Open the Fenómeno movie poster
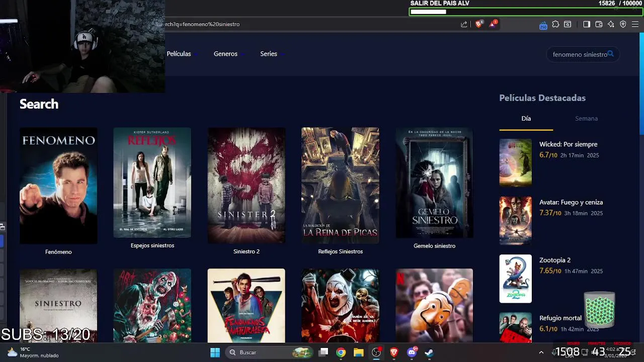The image size is (644, 362). click(x=58, y=186)
